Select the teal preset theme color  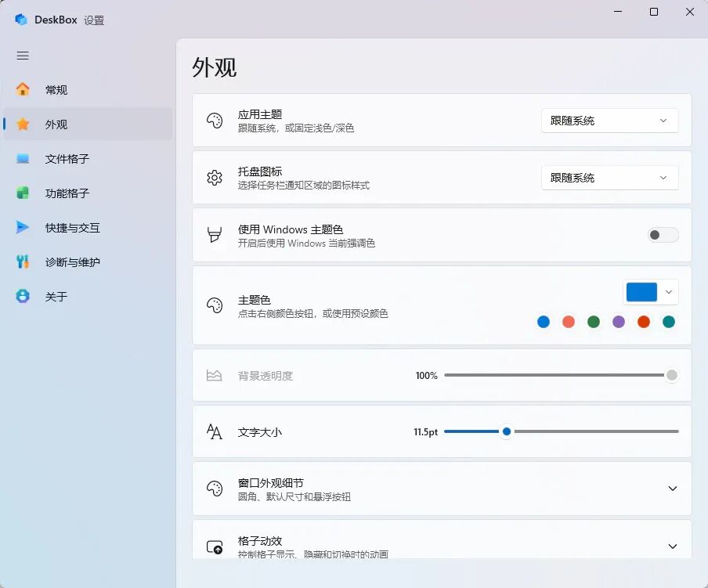(x=669, y=322)
